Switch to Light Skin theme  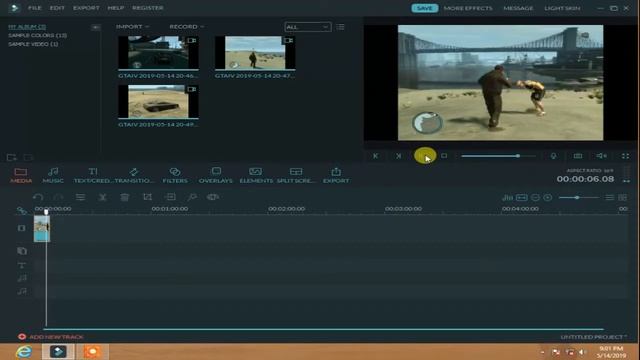562,8
